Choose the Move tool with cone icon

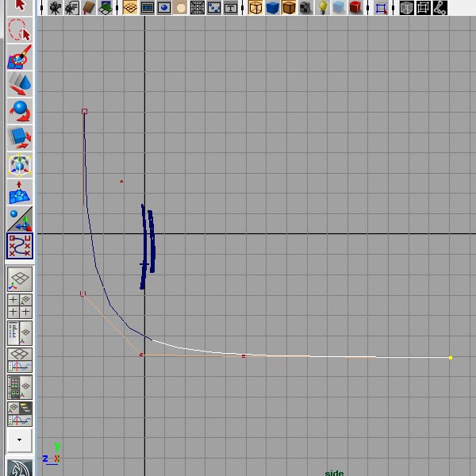point(19,84)
